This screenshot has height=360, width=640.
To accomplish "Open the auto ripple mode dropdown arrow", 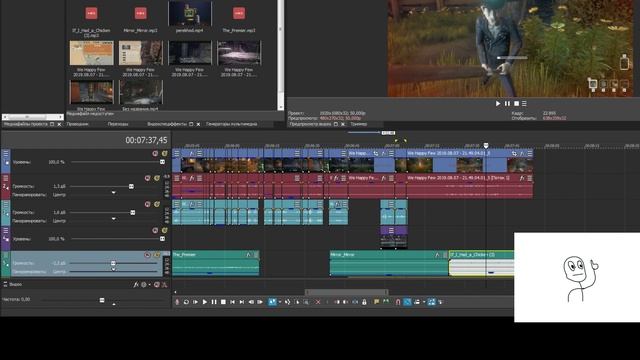I will (424, 302).
